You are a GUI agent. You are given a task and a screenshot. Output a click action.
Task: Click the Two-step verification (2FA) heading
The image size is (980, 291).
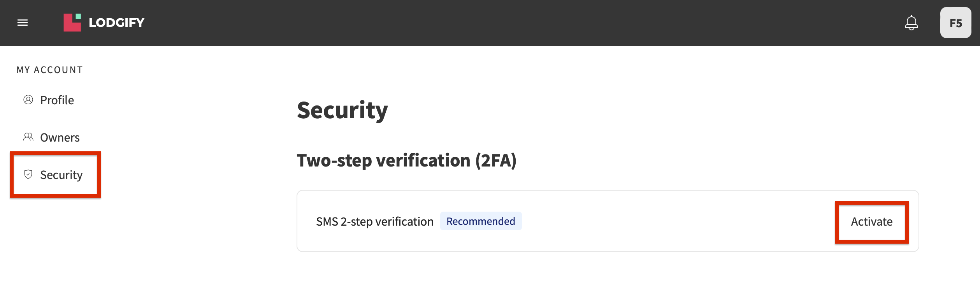click(x=406, y=160)
